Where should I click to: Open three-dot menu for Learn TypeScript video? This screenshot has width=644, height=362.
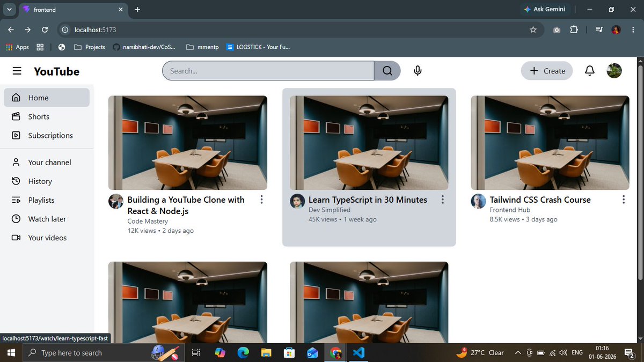[x=443, y=200]
